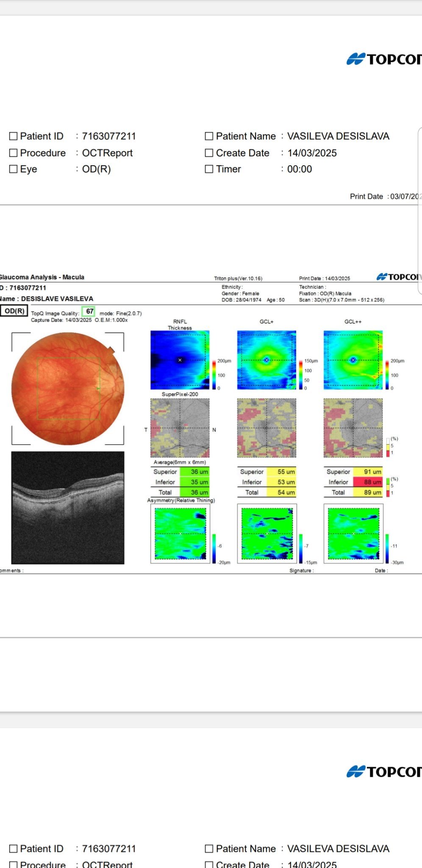Viewport: 422px width, 868px height.
Task: Tick the Eye checkbox
Action: click(14, 169)
